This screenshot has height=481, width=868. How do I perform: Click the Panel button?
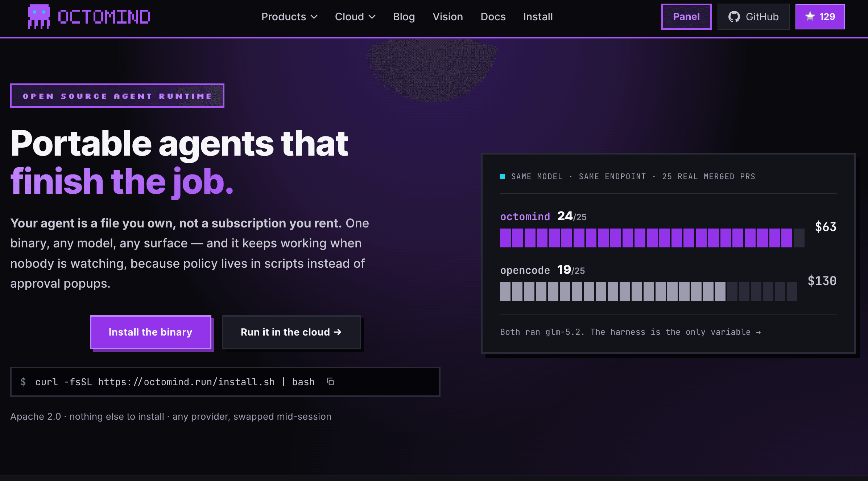pos(686,17)
